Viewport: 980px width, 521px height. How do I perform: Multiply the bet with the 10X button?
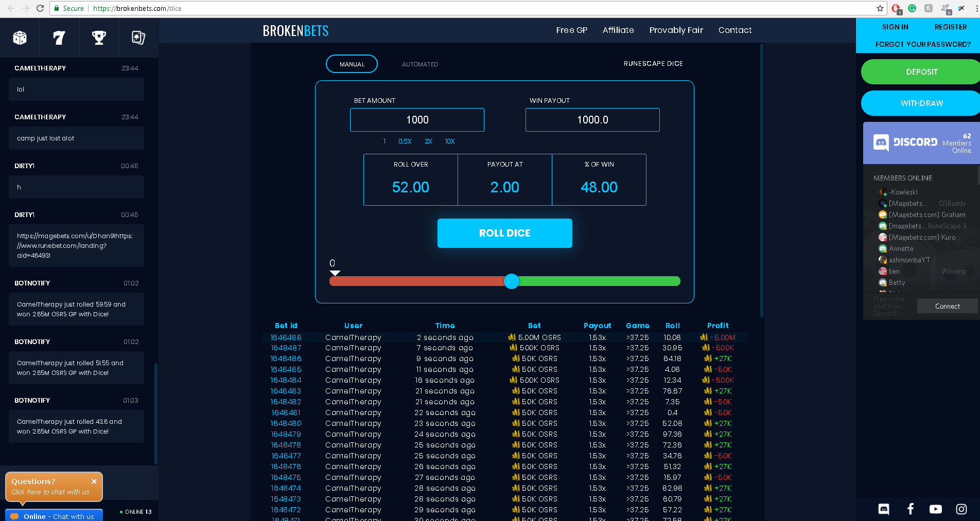pyautogui.click(x=450, y=141)
